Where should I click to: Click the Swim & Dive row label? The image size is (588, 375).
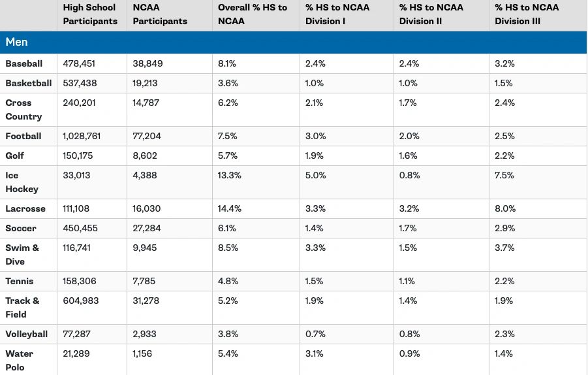(22, 255)
